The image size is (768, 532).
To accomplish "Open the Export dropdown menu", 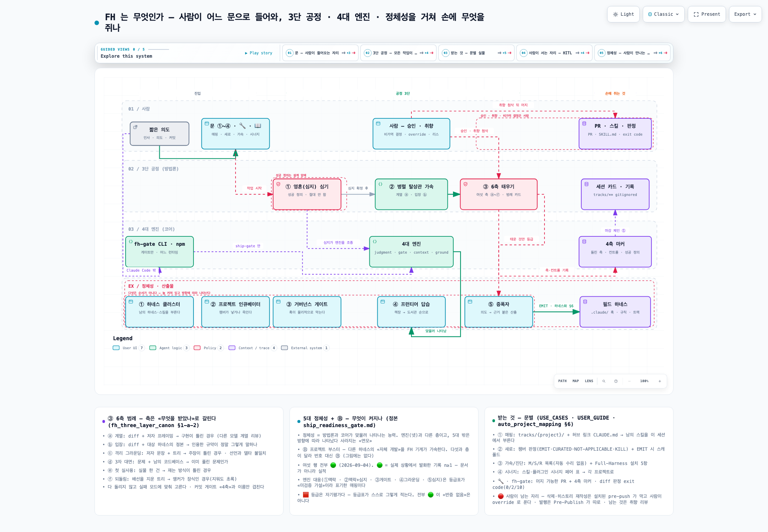I will 745,14.
